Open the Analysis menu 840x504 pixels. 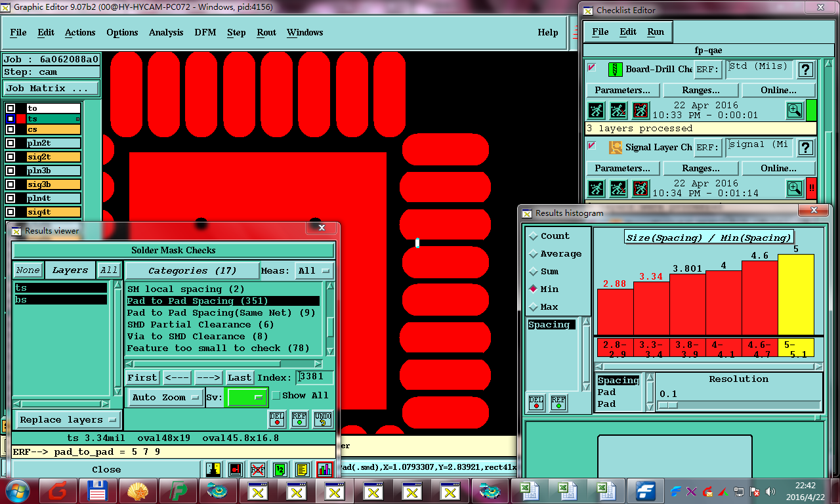[x=166, y=32]
